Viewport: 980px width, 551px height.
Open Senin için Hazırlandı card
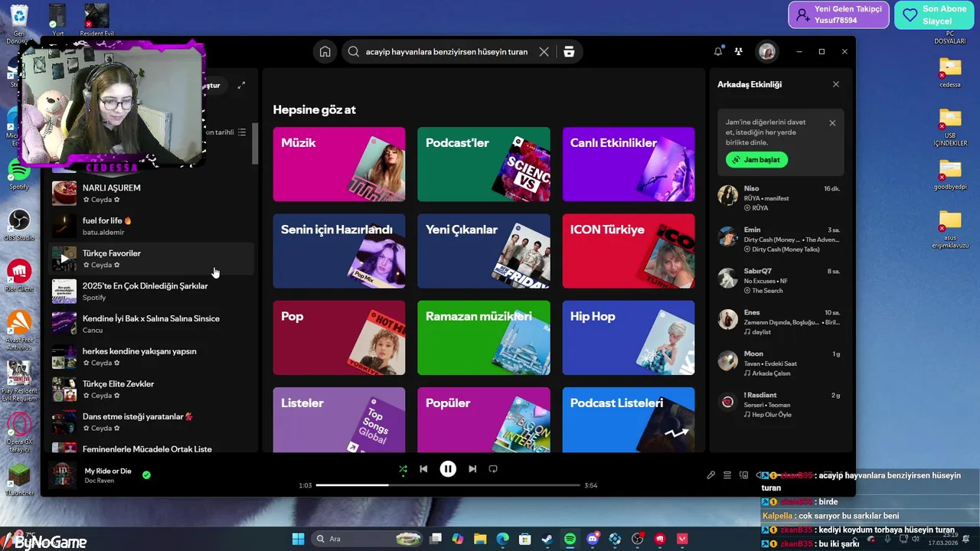coord(339,251)
